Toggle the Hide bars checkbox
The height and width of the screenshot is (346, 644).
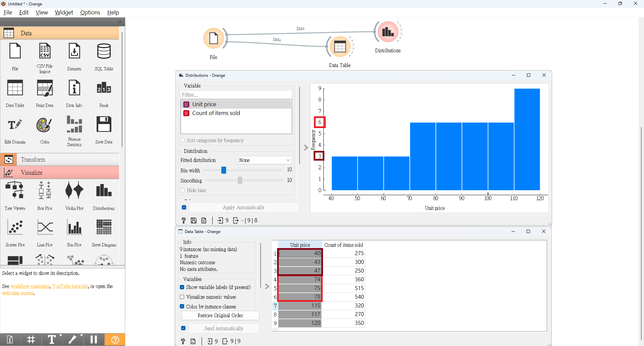(x=183, y=190)
